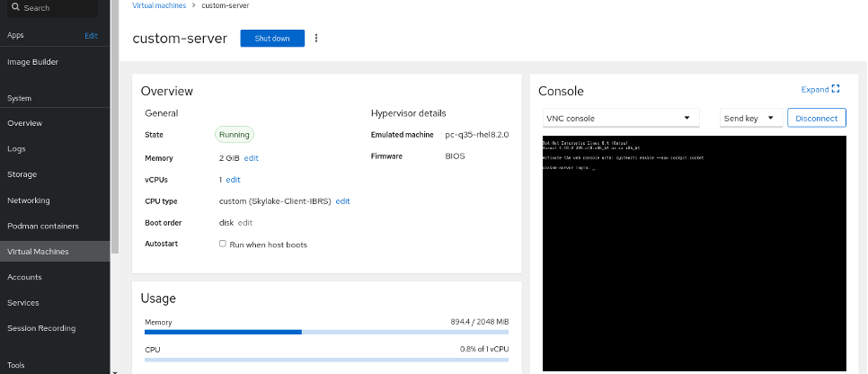Click the Virtual machines breadcrumb link

click(x=160, y=5)
